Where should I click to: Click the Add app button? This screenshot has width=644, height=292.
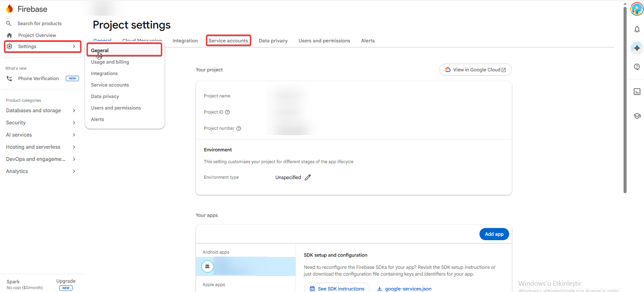(x=494, y=234)
